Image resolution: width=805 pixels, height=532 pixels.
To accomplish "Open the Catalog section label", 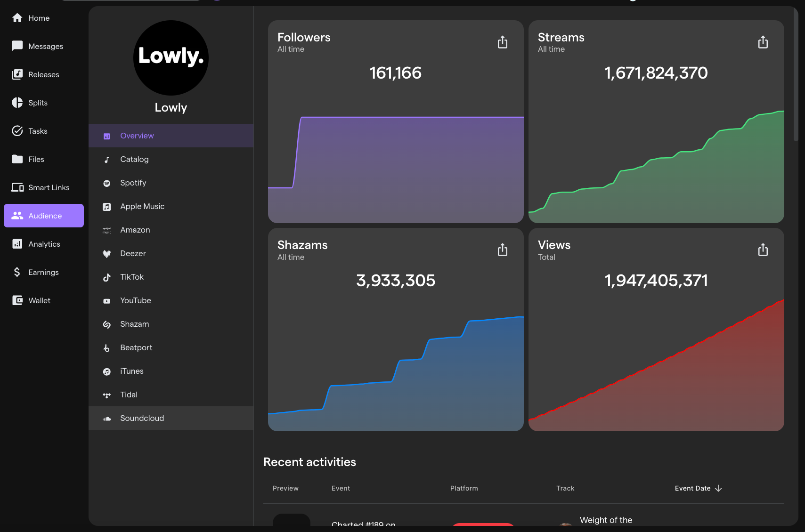I will coord(134,159).
